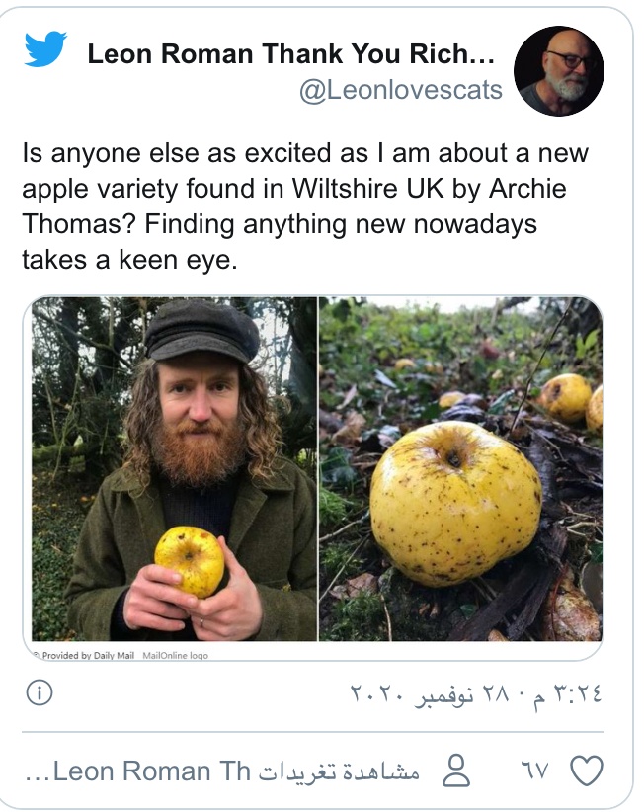Click the like count ٦٧
644x812 pixels.
click(x=534, y=771)
